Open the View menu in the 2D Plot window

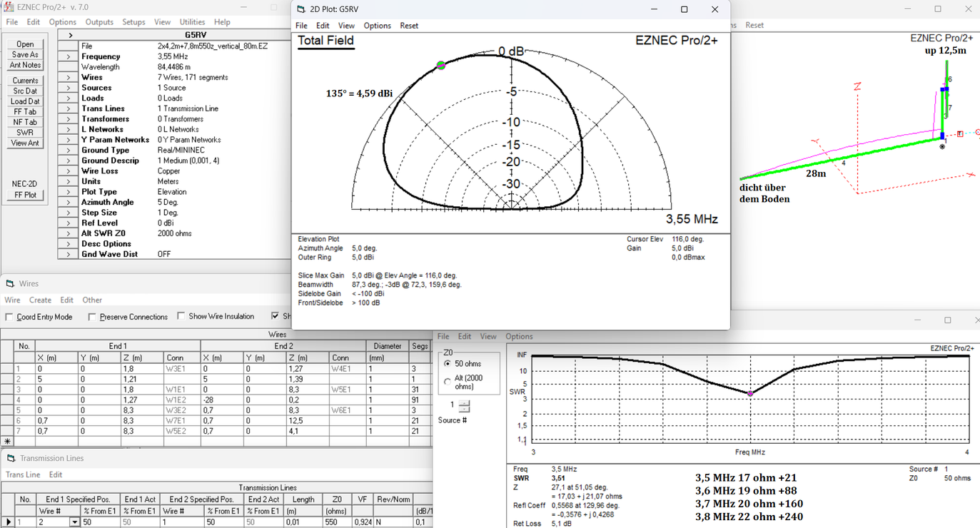(x=346, y=26)
